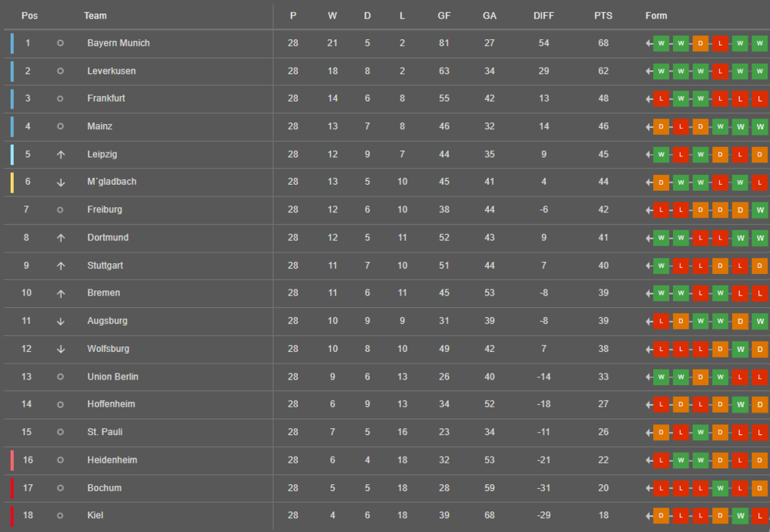The height and width of the screenshot is (532, 770).
Task: Click the DIFF column header
Action: [544, 15]
